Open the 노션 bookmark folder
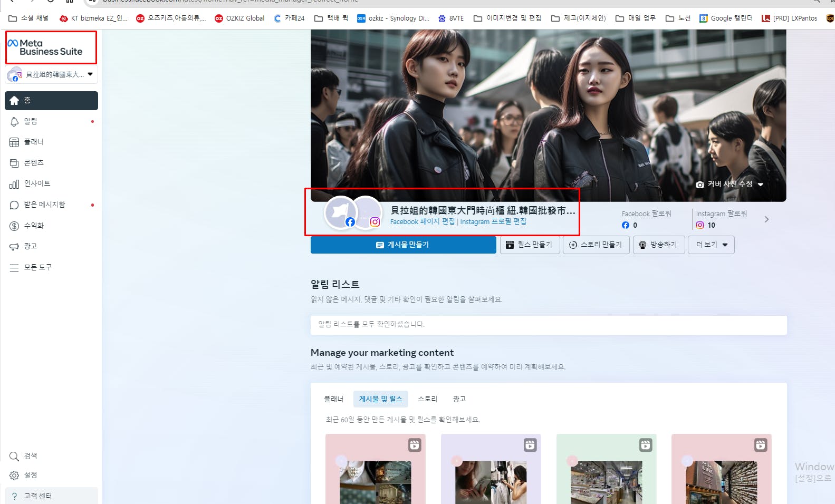 pyautogui.click(x=678, y=18)
